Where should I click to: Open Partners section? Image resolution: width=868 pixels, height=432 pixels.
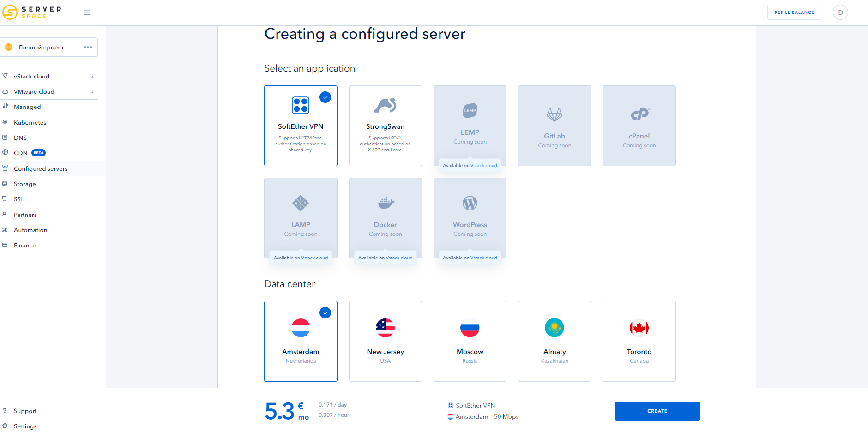(25, 215)
